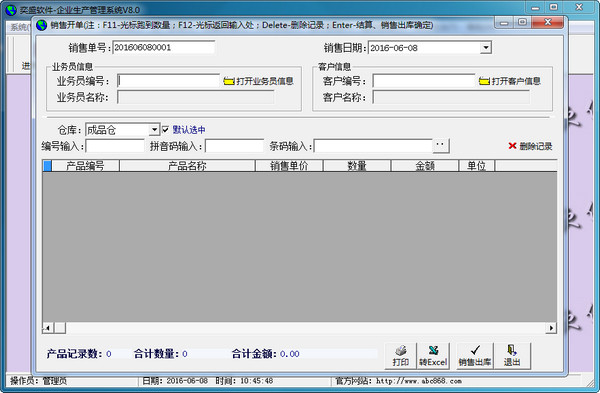
Task: Expand the 仓库 warehouse dropdown
Action: tap(154, 130)
